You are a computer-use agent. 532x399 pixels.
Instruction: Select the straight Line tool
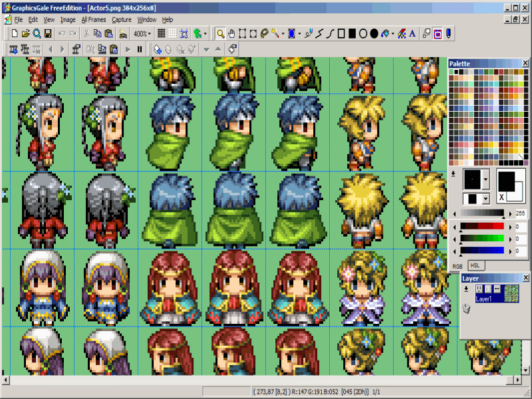pyautogui.click(x=319, y=34)
